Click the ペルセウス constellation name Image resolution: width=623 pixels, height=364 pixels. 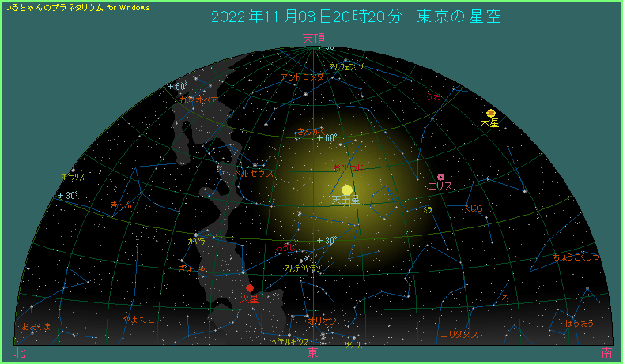253,172
